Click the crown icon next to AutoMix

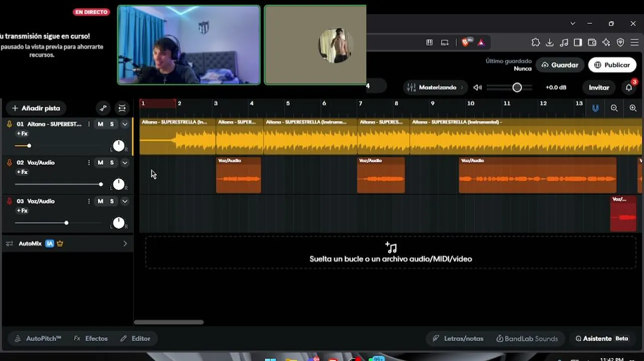point(60,244)
